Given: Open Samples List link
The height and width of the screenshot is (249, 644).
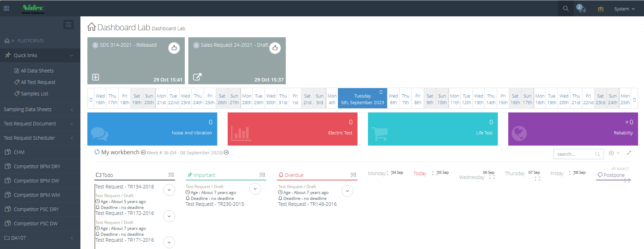Looking at the screenshot, I should [34, 94].
